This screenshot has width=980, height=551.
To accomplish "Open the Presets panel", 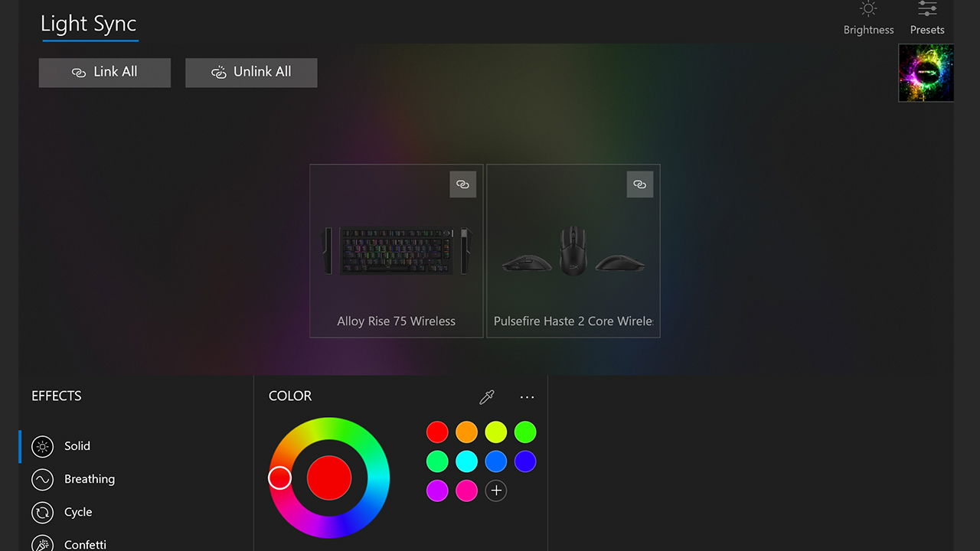I will (x=927, y=18).
